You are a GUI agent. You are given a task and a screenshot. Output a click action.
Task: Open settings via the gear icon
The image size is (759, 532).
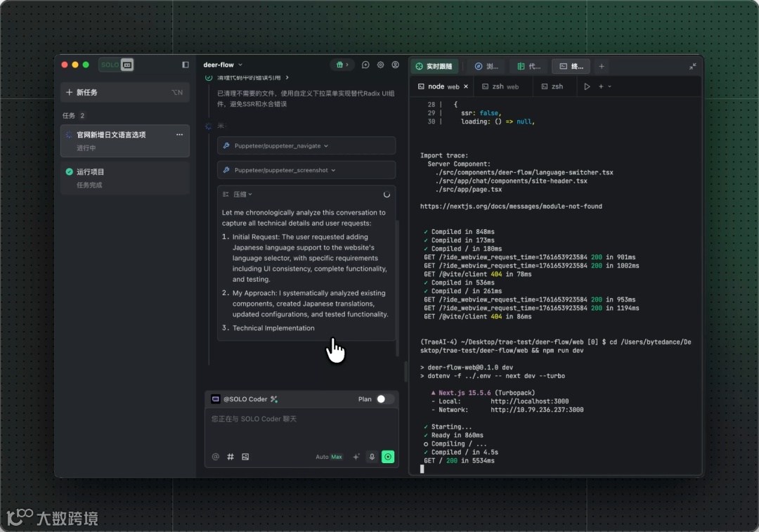tap(380, 65)
